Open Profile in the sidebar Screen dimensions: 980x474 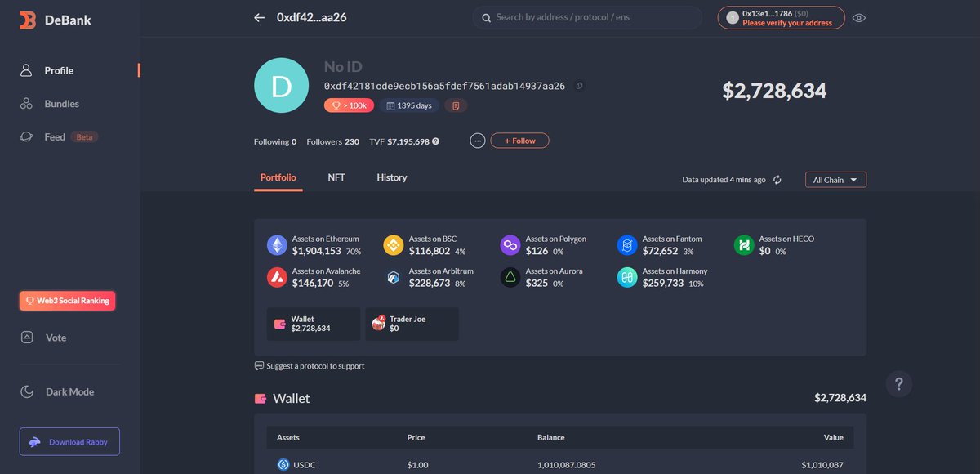click(x=59, y=71)
